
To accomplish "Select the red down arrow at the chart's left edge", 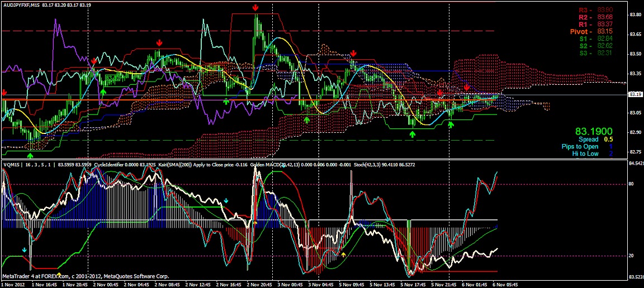I will (x=4, y=92).
